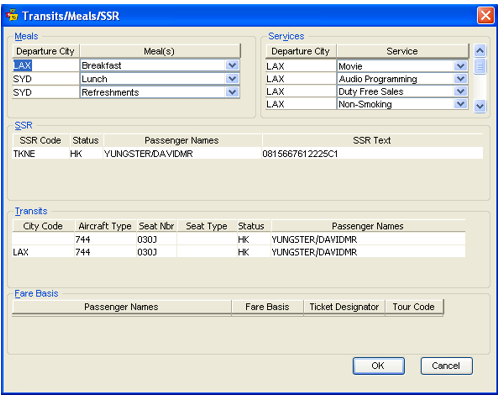Select the SYD departure city in the Refreshments row
Image resolution: width=501 pixels, height=397 pixels.
tap(46, 92)
